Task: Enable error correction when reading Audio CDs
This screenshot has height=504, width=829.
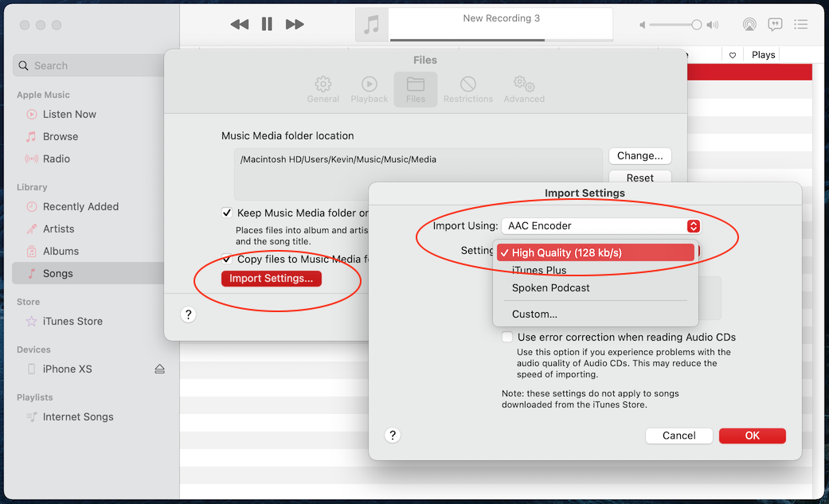Action: (507, 338)
